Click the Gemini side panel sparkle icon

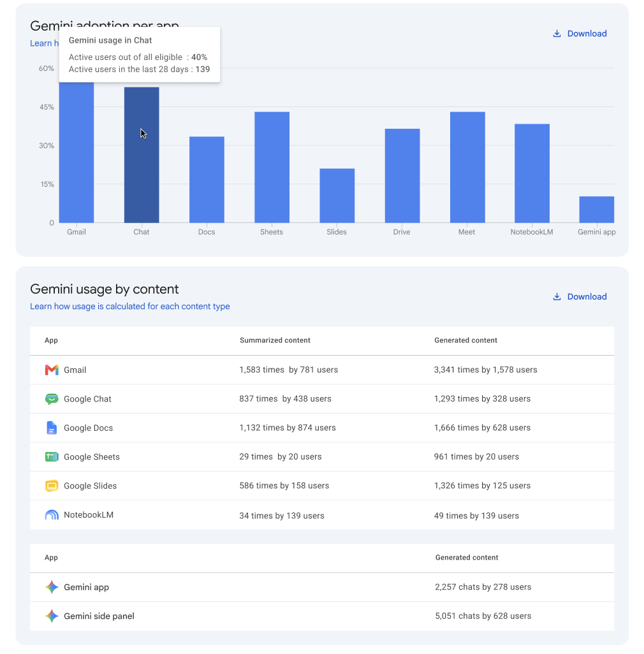[52, 616]
